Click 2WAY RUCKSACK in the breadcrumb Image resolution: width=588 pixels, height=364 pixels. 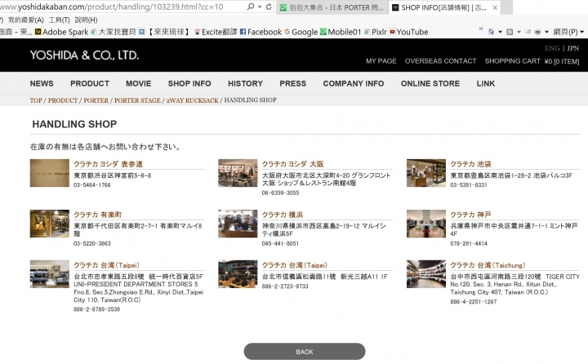pos(192,100)
